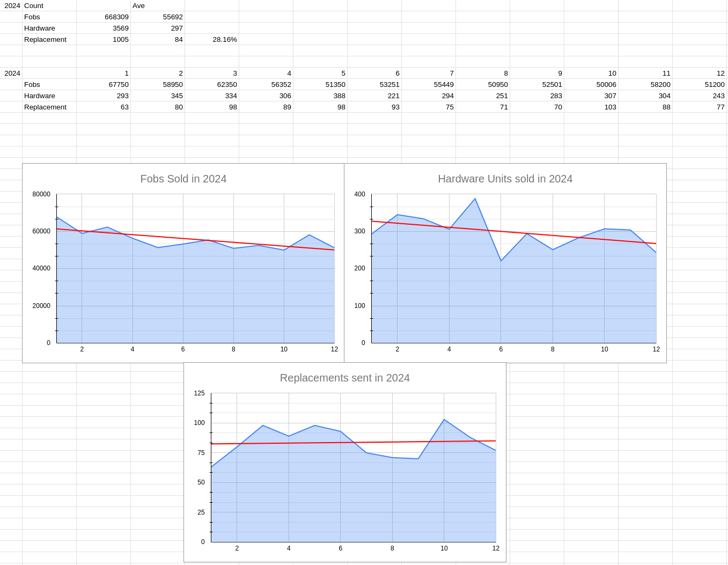The image size is (728, 565).
Task: Click the 'Replacements sent in 2024' chart title
Action: (344, 378)
